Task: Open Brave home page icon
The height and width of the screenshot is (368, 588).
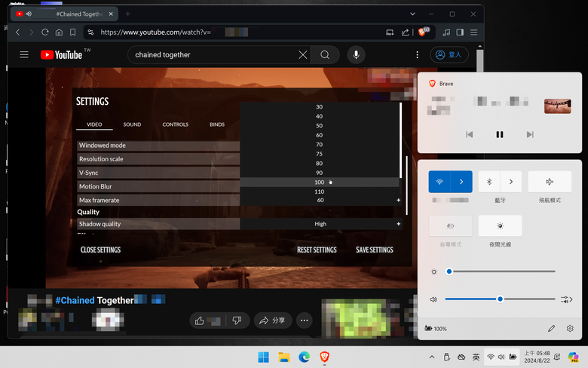Action: click(x=59, y=32)
